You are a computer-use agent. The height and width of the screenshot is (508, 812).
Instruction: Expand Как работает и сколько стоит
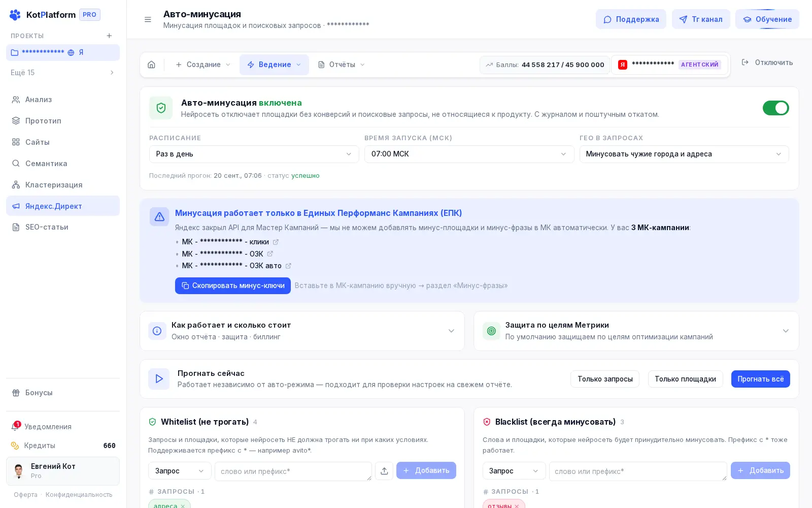pos(302,331)
